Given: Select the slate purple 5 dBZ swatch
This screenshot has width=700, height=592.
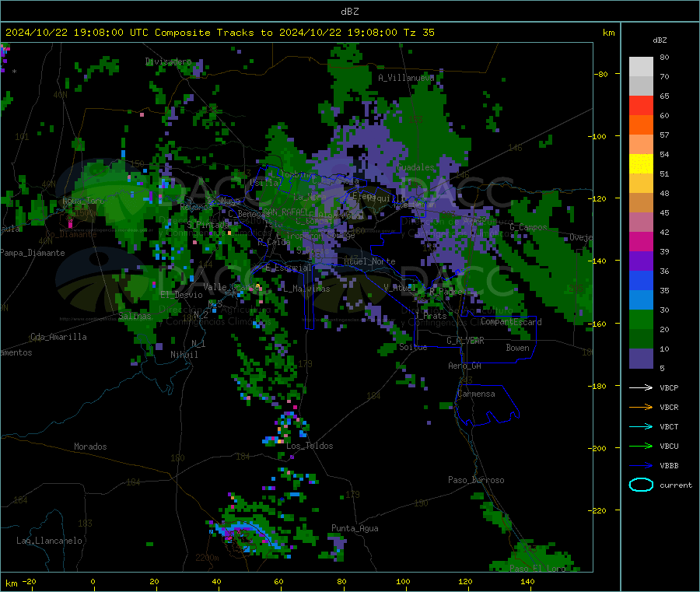Looking at the screenshot, I should click(x=641, y=359).
